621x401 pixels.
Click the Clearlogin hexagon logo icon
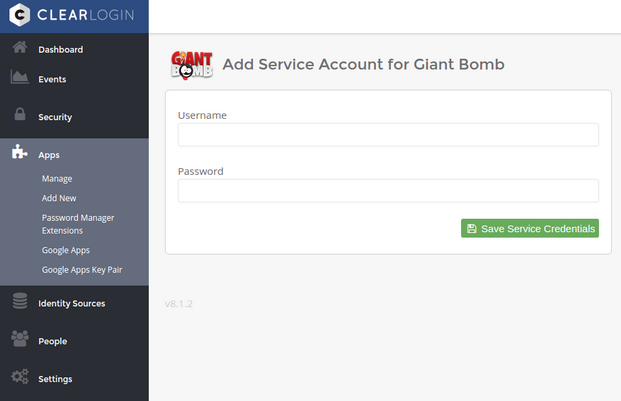pos(19,15)
